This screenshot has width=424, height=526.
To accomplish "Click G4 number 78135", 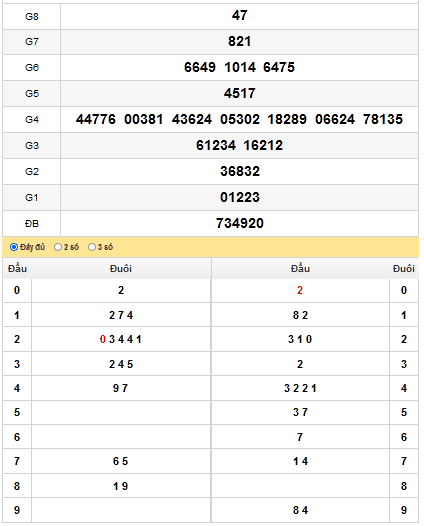I will tap(383, 119).
